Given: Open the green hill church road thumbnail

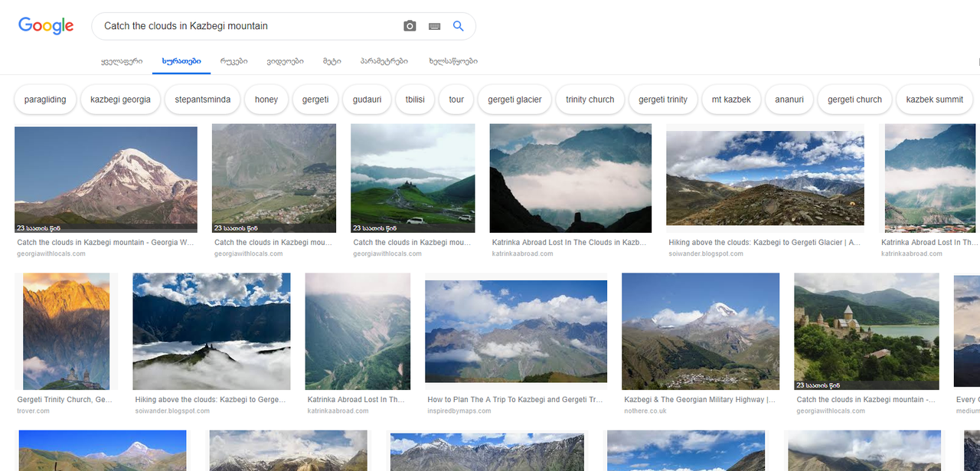Looking at the screenshot, I should click(413, 178).
